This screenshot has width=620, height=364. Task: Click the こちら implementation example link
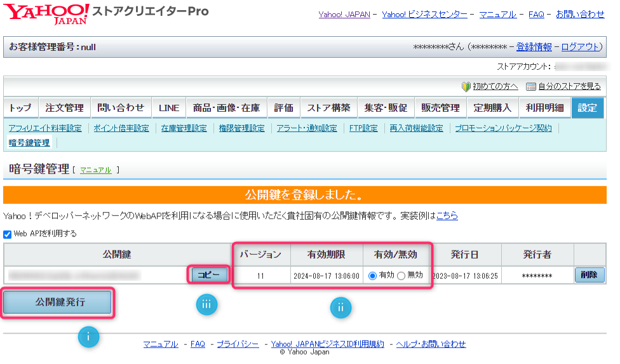pyautogui.click(x=447, y=216)
